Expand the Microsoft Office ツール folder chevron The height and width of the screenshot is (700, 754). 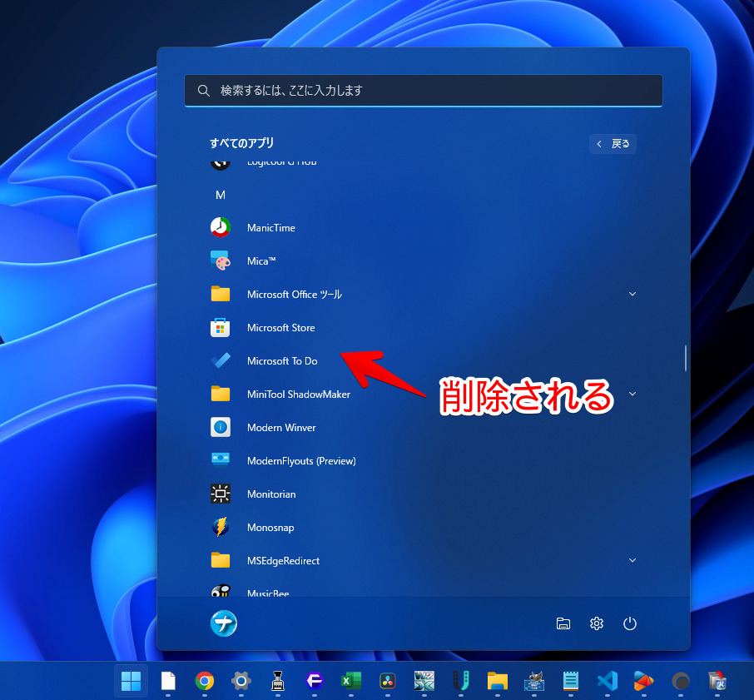click(x=632, y=294)
